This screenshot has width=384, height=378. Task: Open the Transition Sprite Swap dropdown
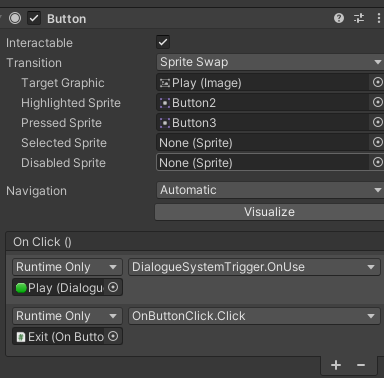270,62
